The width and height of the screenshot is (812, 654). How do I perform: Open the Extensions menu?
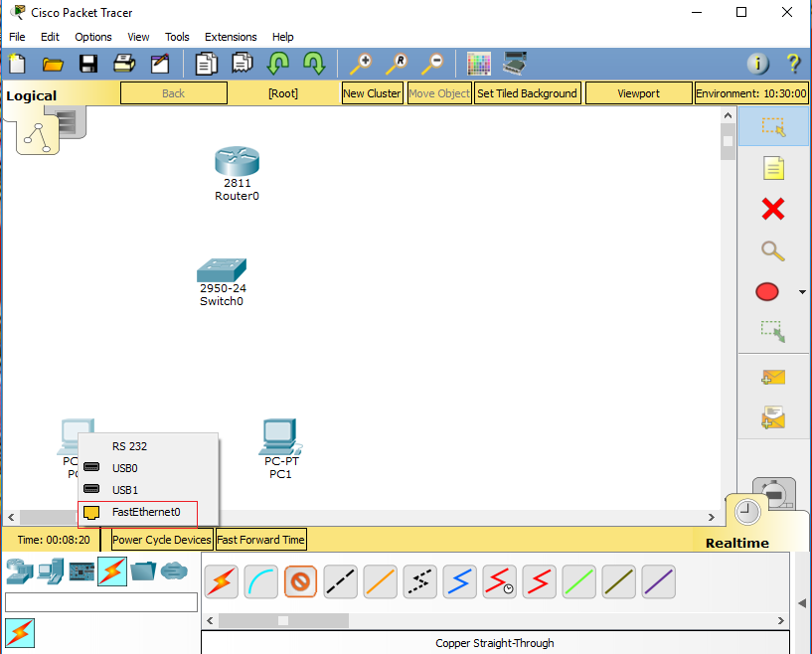231,37
